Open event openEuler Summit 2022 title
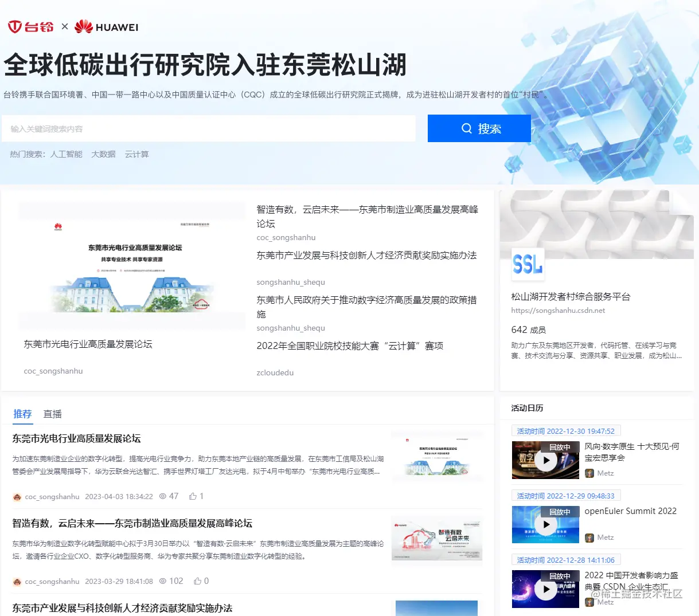 (x=630, y=511)
